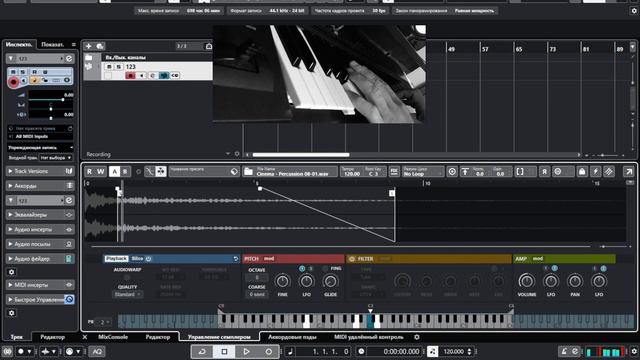
Task: Switch to the MIDI удалённый контроль tab
Action: (369, 337)
